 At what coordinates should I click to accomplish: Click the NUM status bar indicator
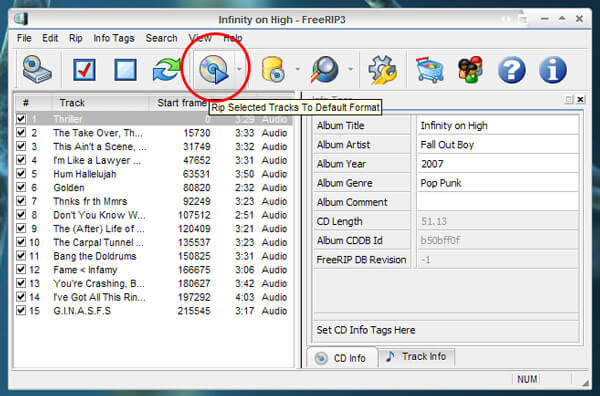(527, 379)
